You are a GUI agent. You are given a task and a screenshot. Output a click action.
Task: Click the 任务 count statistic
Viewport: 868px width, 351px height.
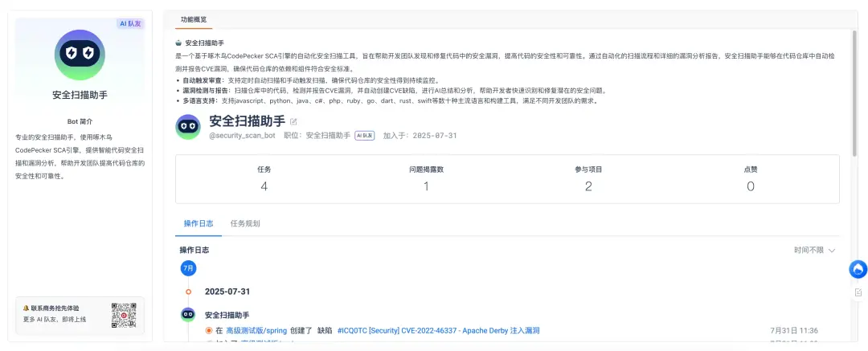point(264,178)
